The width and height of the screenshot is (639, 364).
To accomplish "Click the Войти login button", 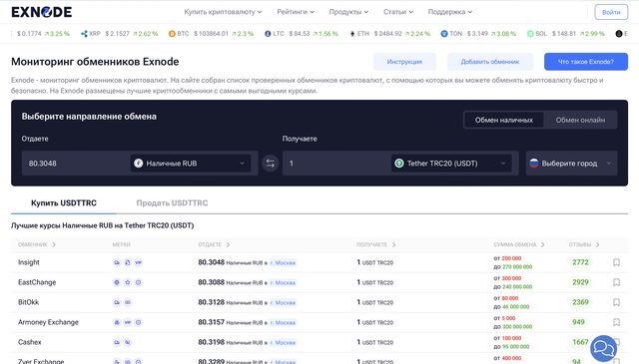I will tap(611, 12).
